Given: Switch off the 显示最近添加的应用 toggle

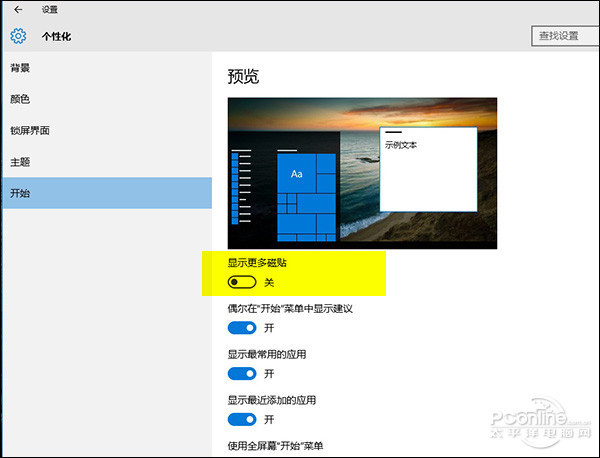Looking at the screenshot, I should click(242, 418).
